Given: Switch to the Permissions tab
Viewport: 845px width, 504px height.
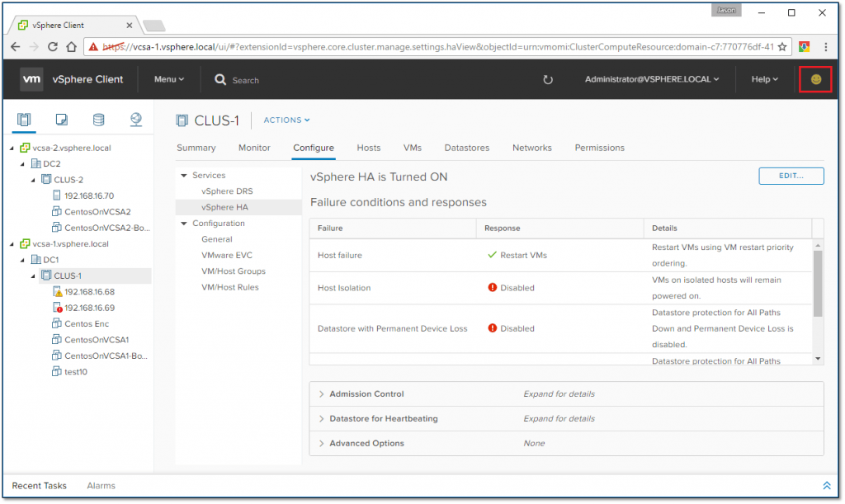Looking at the screenshot, I should [x=599, y=148].
